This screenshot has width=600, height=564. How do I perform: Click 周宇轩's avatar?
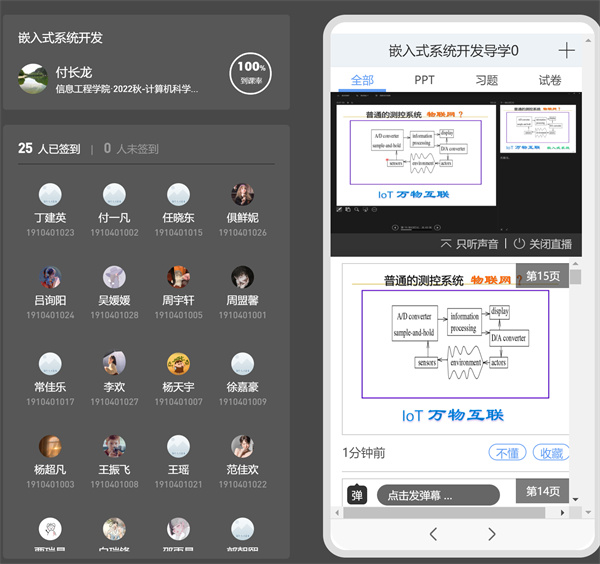coord(178,277)
